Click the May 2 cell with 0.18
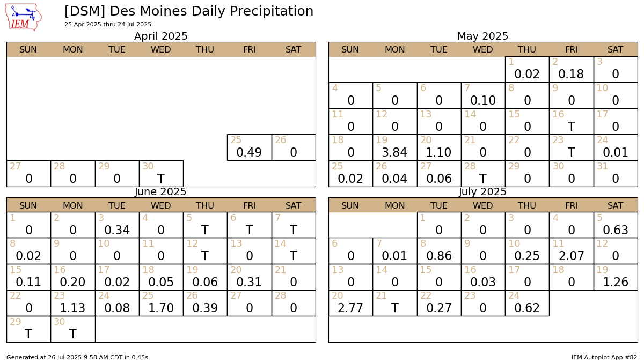The height and width of the screenshot is (362, 644). [571, 70]
